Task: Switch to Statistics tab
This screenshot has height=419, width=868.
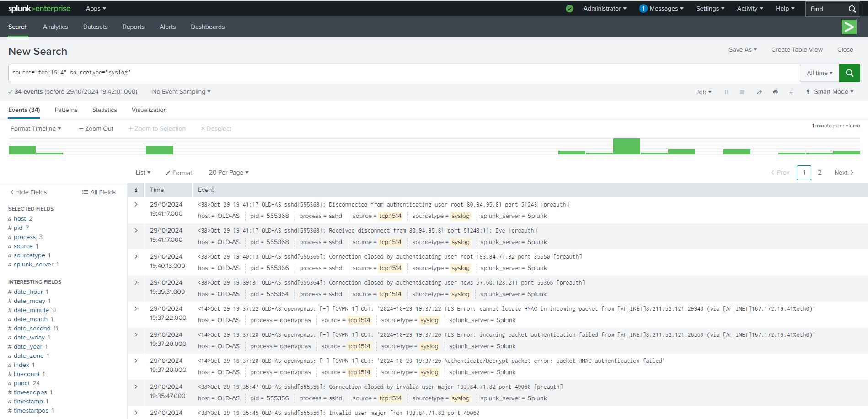Action: click(x=104, y=110)
